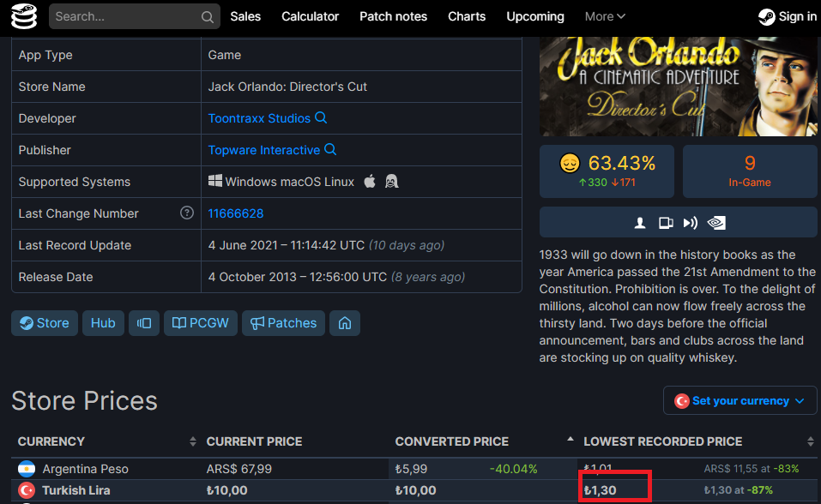Open the Upcoming page
Image resolution: width=821 pixels, height=504 pixels.
click(535, 17)
